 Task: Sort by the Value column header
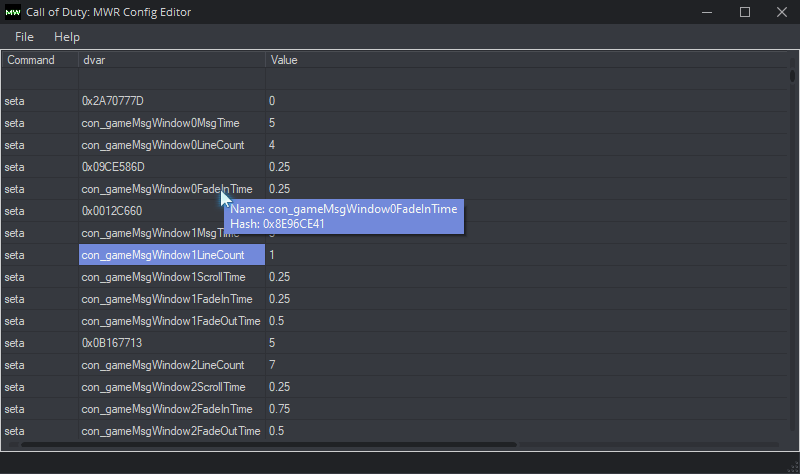tap(527, 60)
